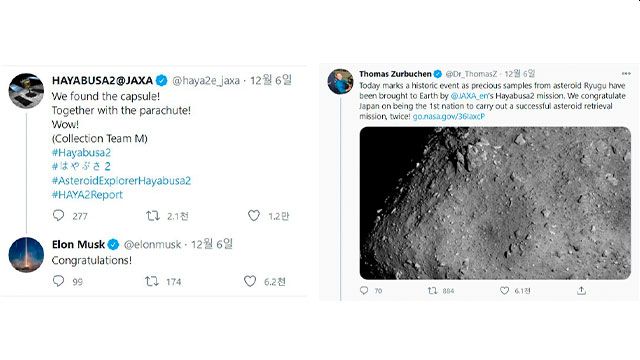Retweet Elon Musk's Congratulations tweet
The height and width of the screenshot is (360, 640).
[152, 281]
